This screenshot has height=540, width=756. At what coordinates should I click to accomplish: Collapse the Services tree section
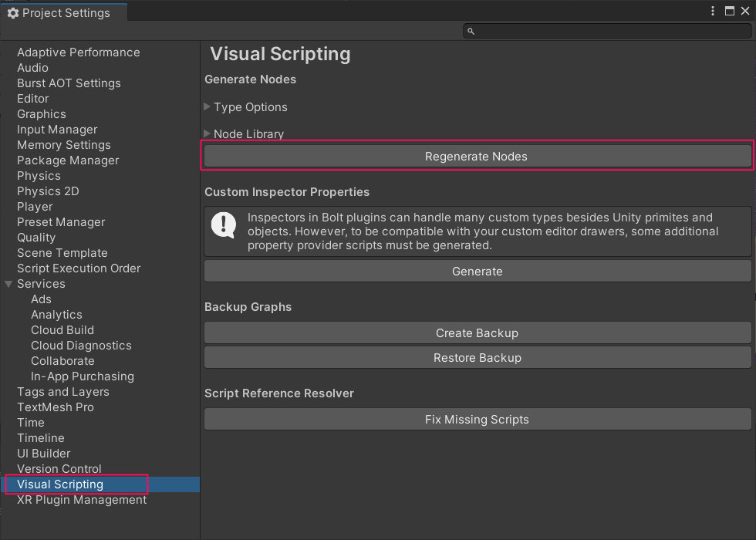tap(8, 284)
